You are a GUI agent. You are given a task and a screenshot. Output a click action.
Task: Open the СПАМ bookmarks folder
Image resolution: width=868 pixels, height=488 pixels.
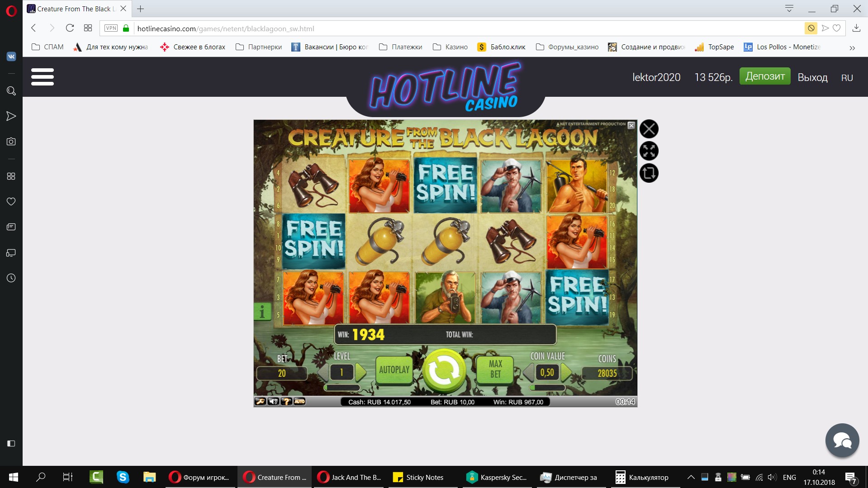pos(47,47)
